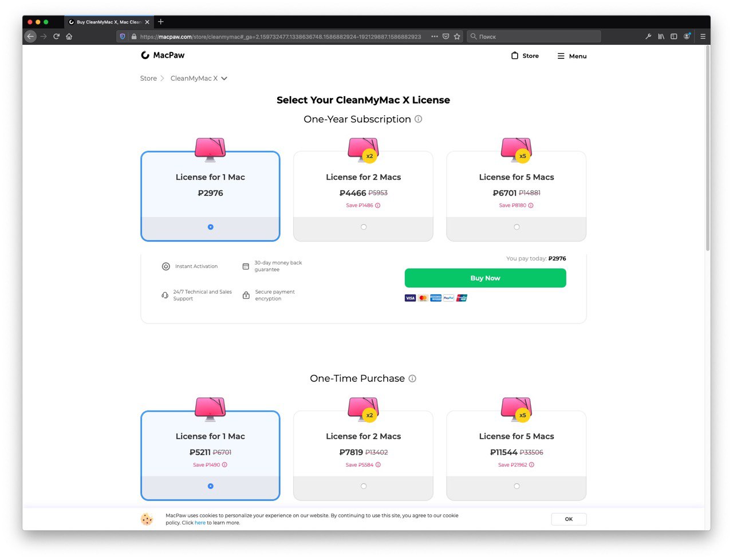Follow the 'here' cookie policy link

(200, 523)
